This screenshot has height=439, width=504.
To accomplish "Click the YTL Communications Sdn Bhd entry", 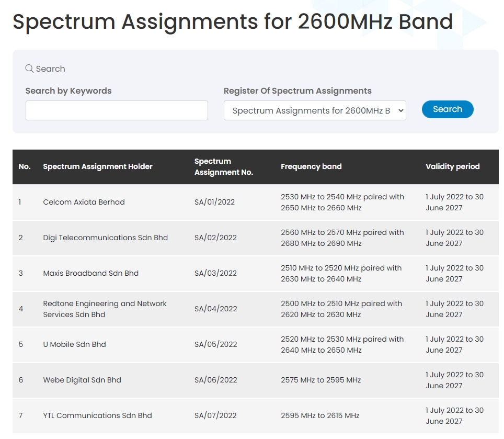I will point(97,415).
